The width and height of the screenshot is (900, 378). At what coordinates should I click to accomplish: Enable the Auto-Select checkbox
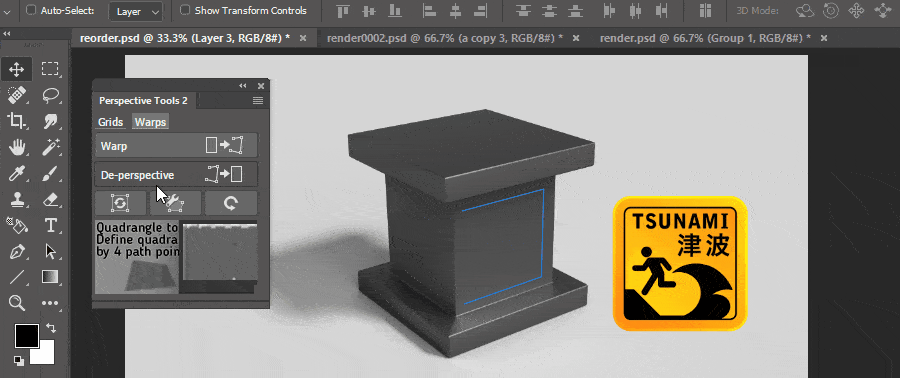[31, 10]
